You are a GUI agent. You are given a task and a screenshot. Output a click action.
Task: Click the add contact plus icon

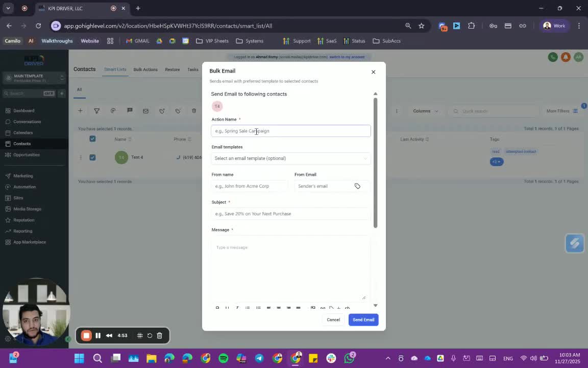pyautogui.click(x=80, y=111)
